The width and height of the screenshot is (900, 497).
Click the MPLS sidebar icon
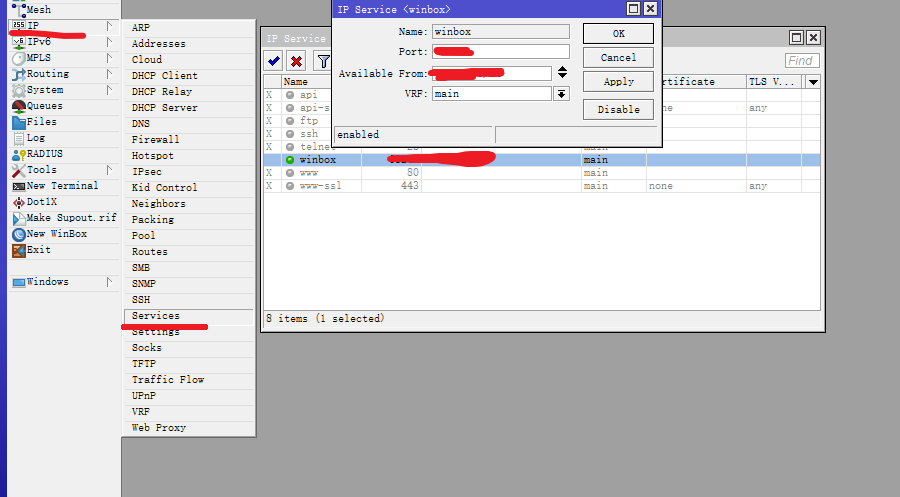point(18,58)
